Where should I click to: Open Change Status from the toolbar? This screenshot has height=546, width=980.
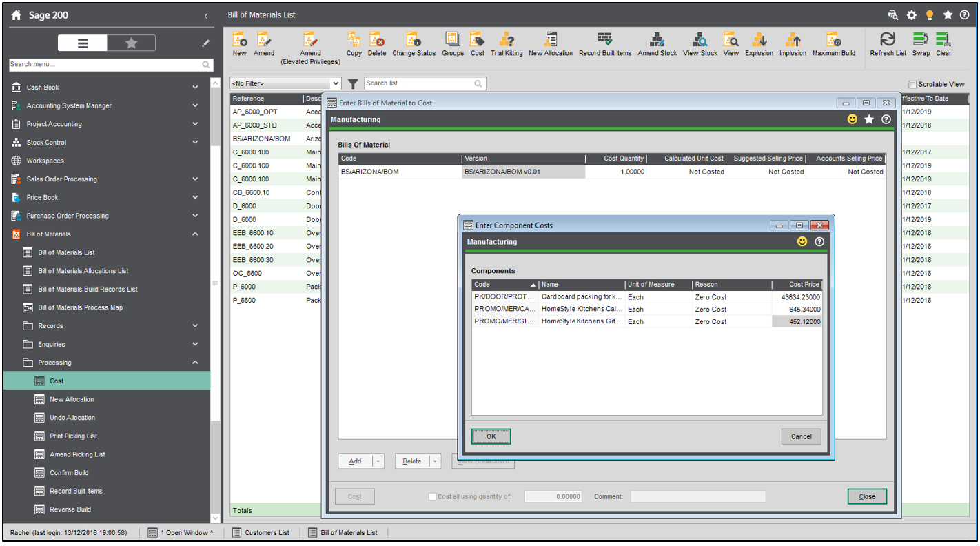[x=414, y=44]
